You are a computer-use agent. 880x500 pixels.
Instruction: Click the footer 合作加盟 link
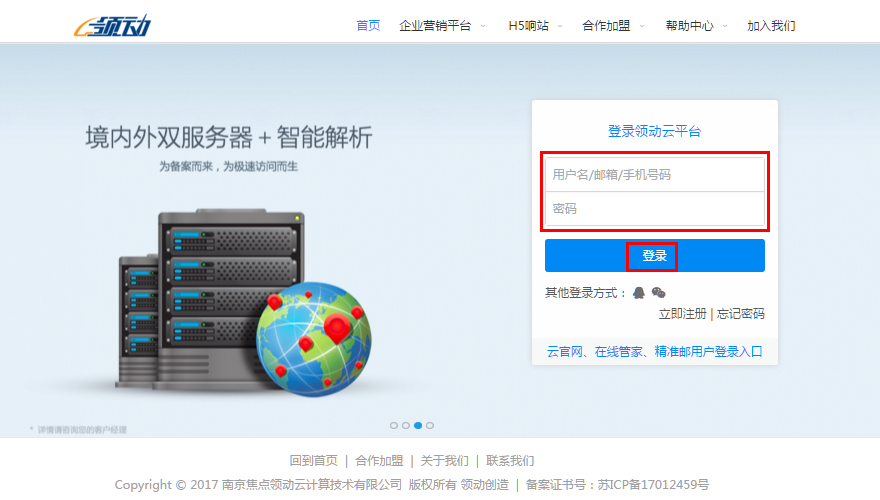click(379, 461)
